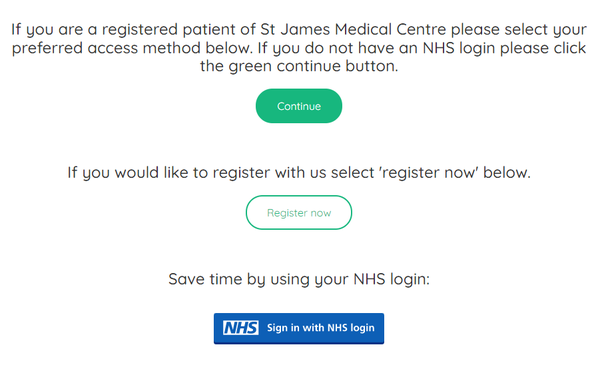This screenshot has height=371, width=600.
Task: Select the 'Register now' text inside the outlined pill
Action: coord(299,213)
